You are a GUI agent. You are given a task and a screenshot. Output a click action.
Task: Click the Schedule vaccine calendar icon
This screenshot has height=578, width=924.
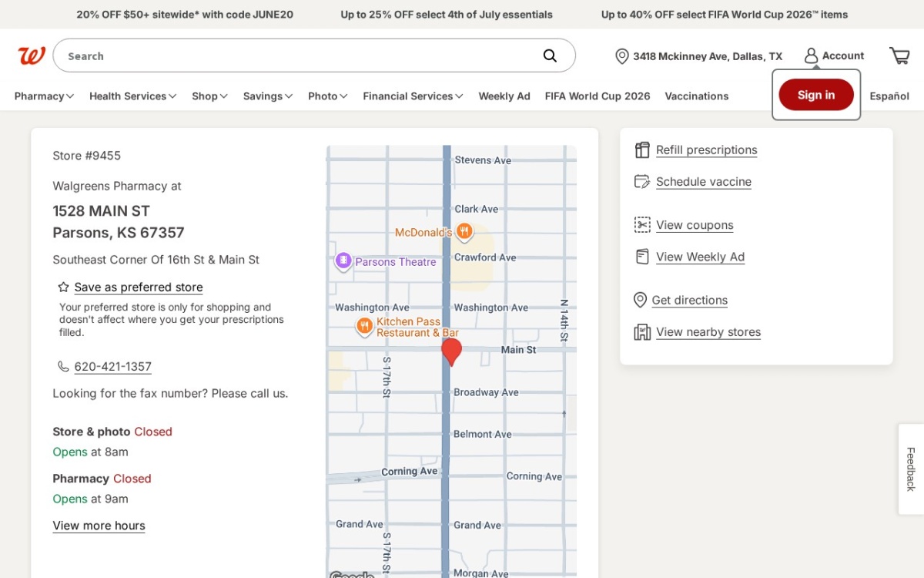[642, 182]
